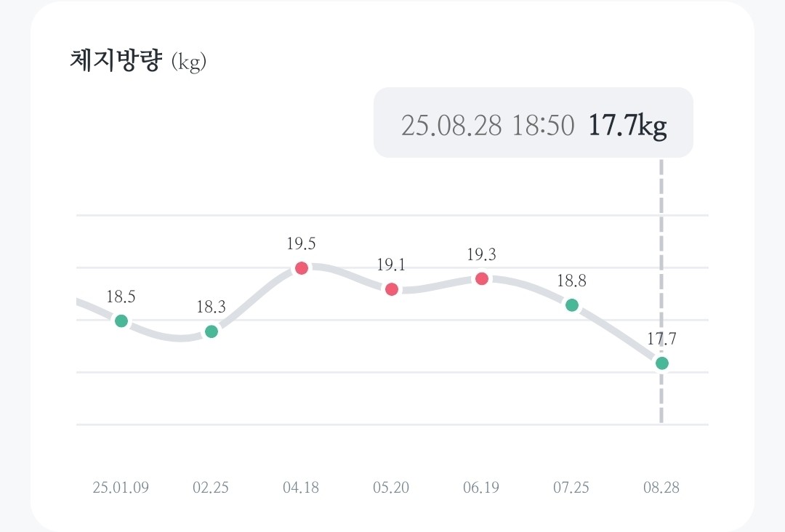Viewport: 785px width, 532px height.
Task: Click the 02.25 date on the axis
Action: 211,487
